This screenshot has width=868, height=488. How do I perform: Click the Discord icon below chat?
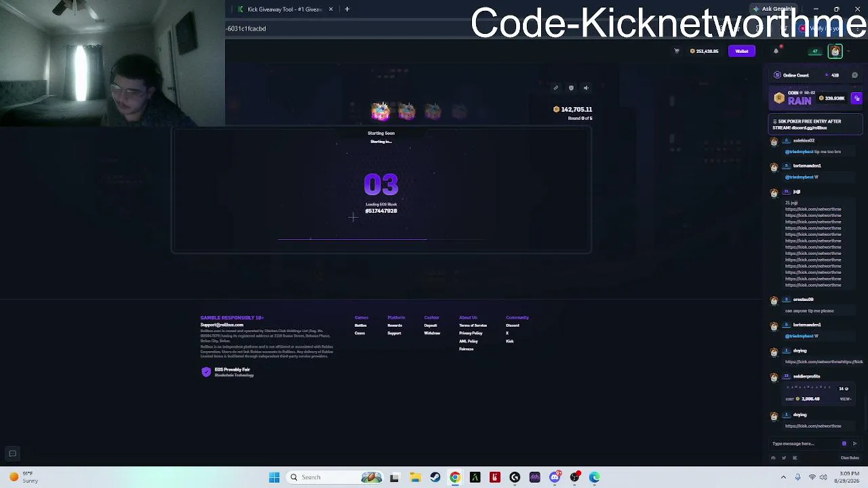[773, 458]
